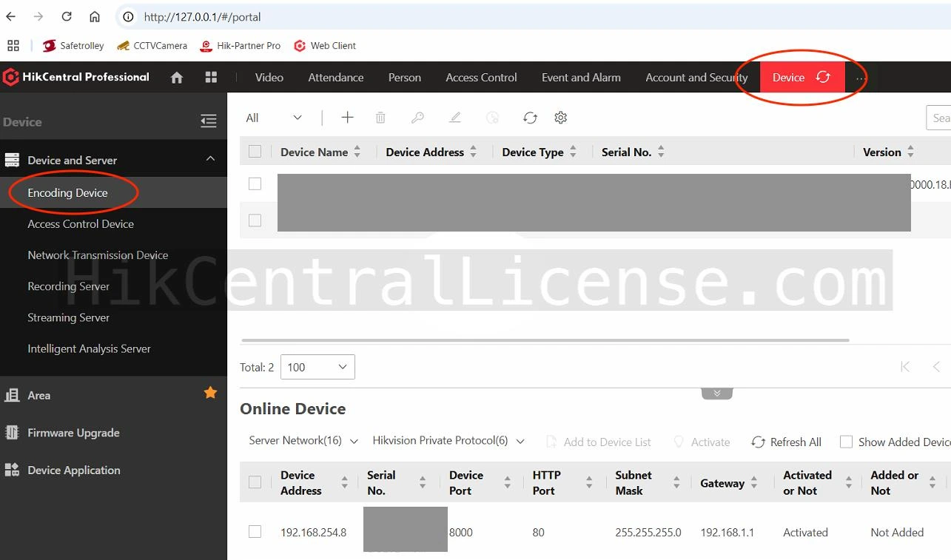
Task: Open the page size 100 dropdown
Action: [317, 367]
